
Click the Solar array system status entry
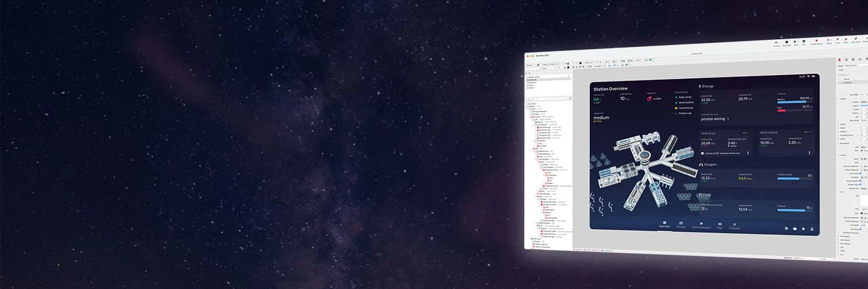pos(685,97)
